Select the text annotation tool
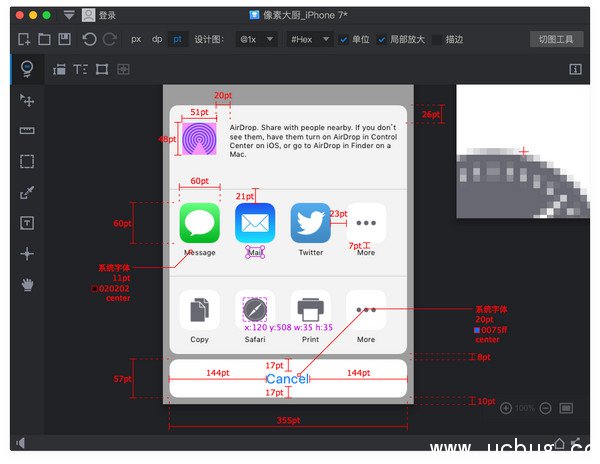The height and width of the screenshot is (464, 600). click(27, 223)
